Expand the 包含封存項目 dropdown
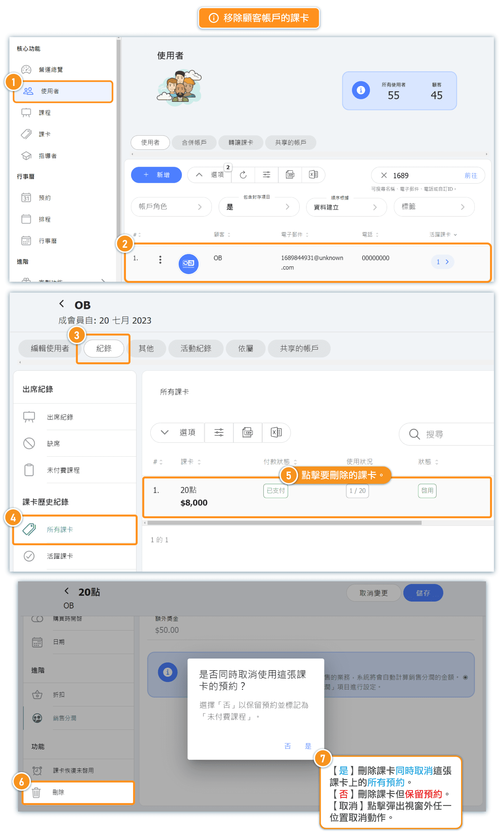 point(259,207)
